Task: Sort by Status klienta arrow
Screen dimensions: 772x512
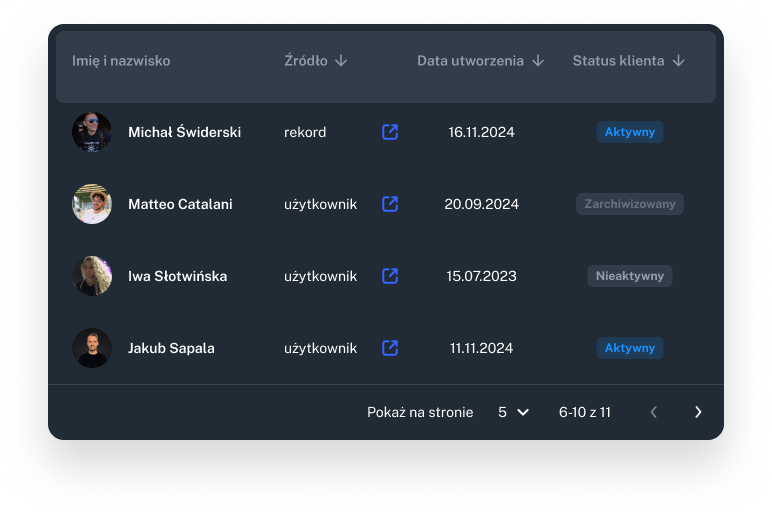Action: click(x=678, y=61)
